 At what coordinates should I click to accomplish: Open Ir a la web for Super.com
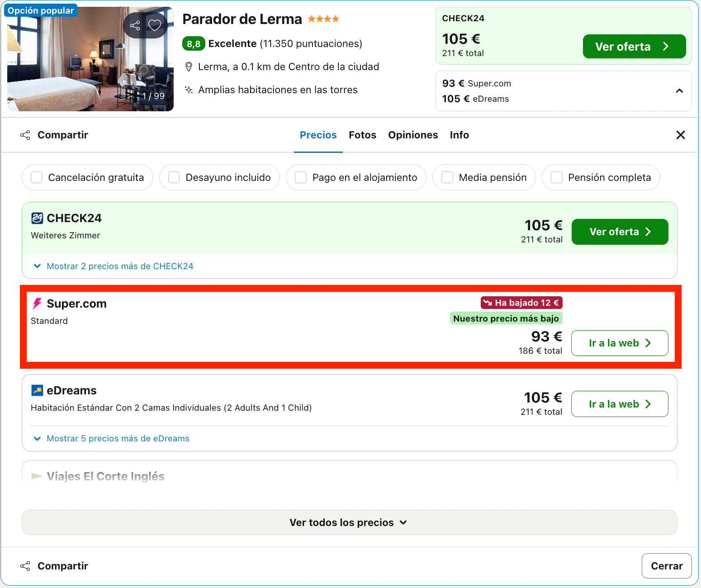[x=620, y=343]
